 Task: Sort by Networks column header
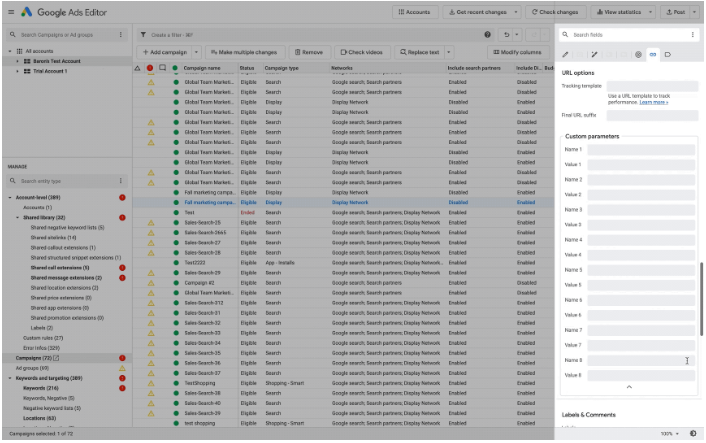[x=342, y=68]
